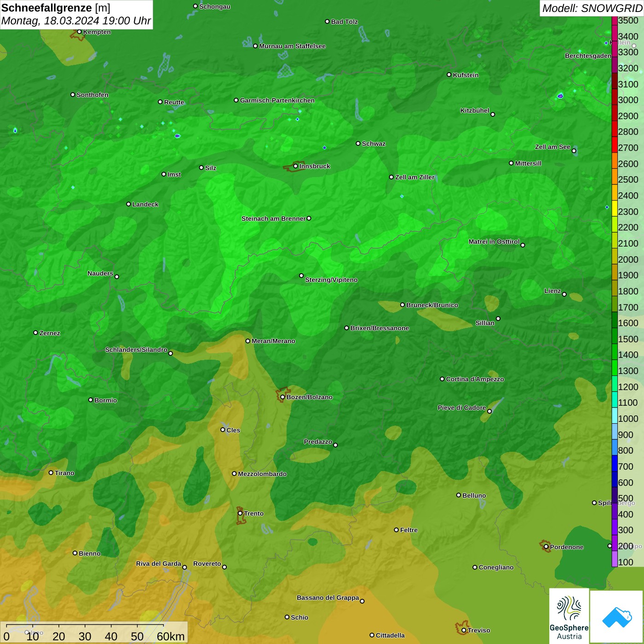Click the 700 blue legend swatch
Screen dimensions: 644x644
pyautogui.click(x=615, y=463)
